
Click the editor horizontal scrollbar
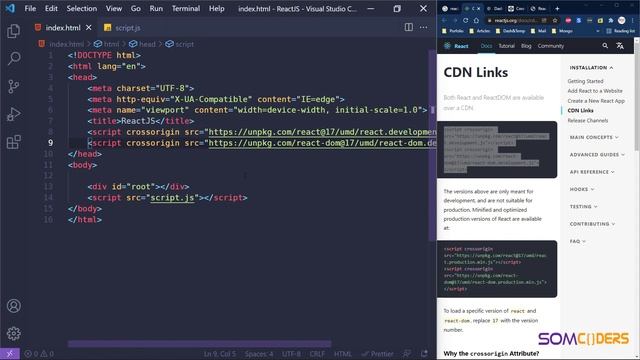[200, 344]
